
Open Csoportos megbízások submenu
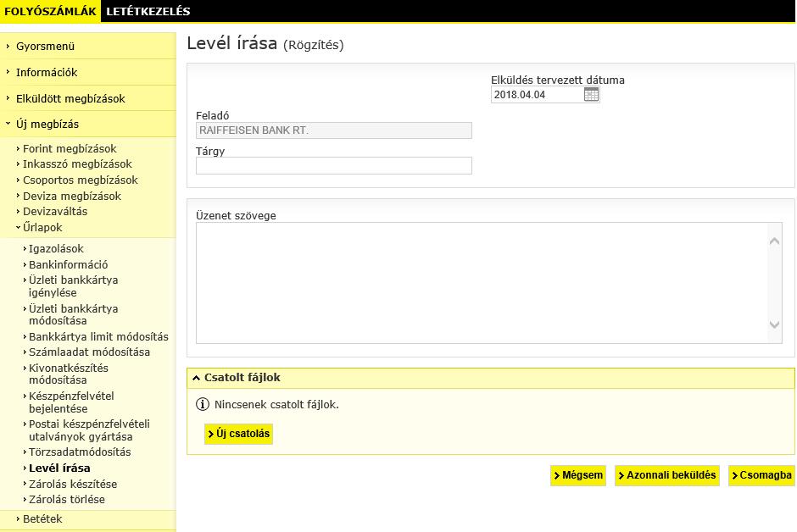point(80,180)
